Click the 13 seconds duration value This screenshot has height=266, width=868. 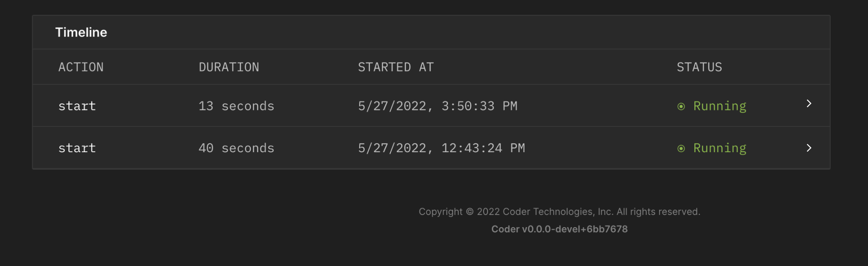pyautogui.click(x=236, y=106)
